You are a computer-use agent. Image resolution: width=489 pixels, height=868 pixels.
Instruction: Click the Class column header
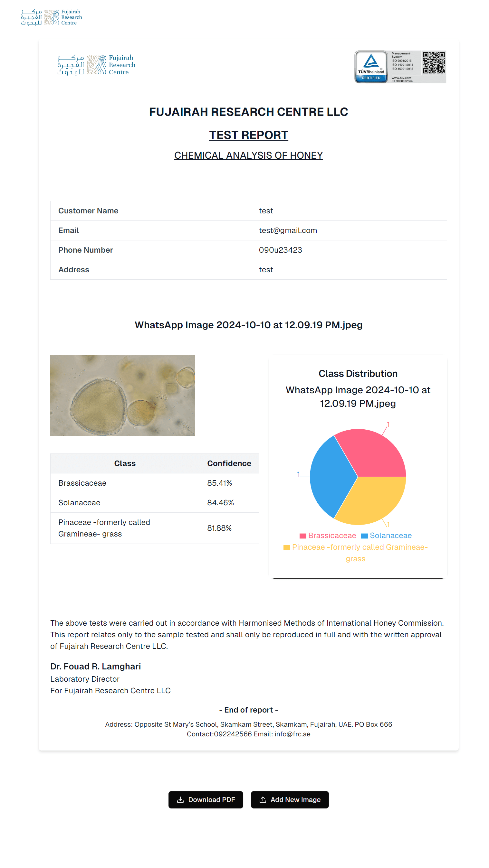point(125,463)
